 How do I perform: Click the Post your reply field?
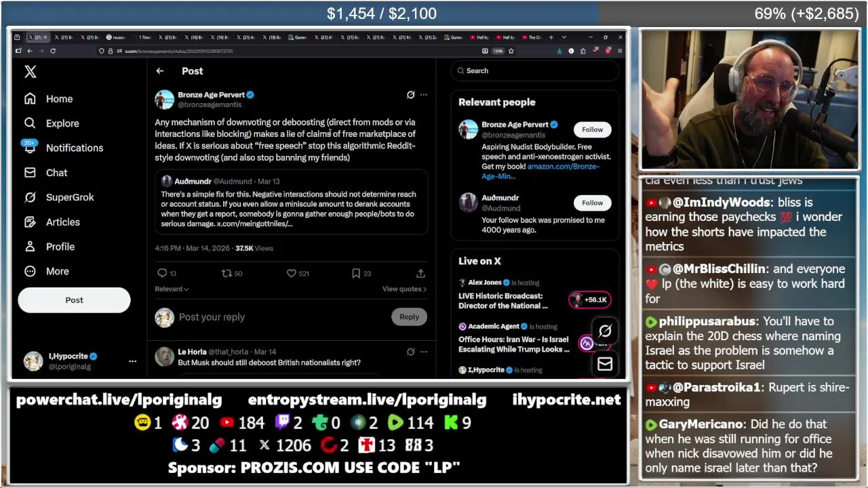click(281, 317)
